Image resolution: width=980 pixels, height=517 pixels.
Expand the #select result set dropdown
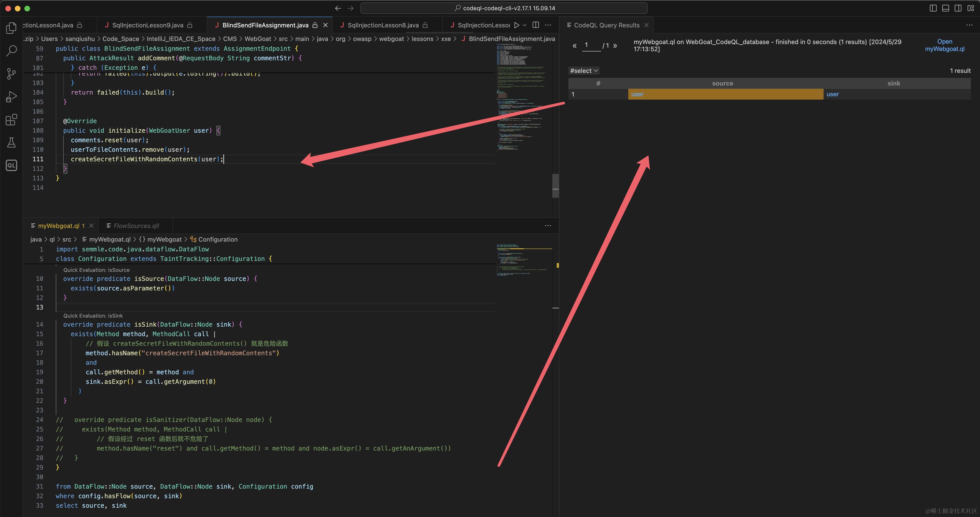584,71
